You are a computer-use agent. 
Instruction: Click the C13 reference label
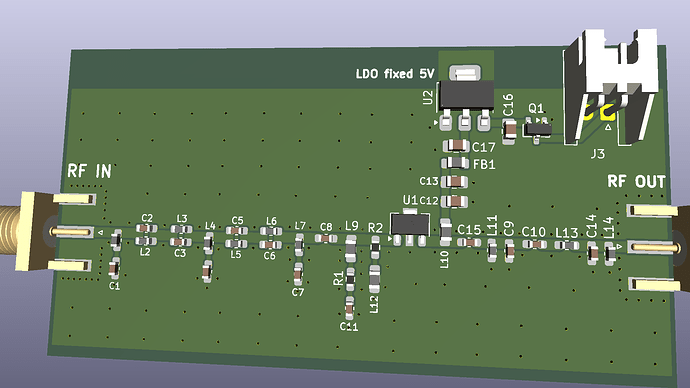tap(429, 181)
